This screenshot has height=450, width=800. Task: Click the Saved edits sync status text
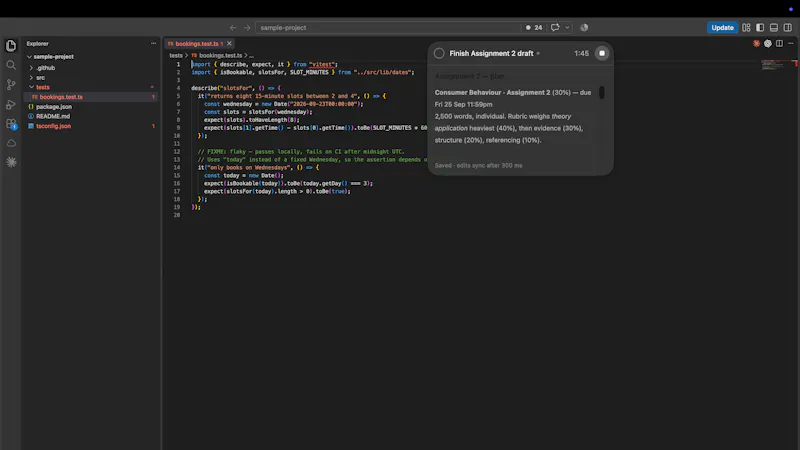pos(478,165)
